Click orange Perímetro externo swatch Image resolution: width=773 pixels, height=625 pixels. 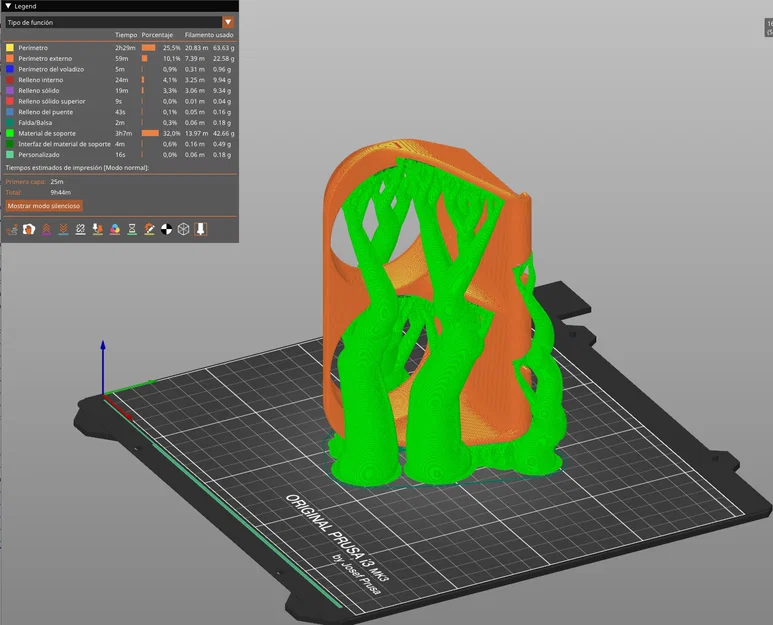point(10,59)
